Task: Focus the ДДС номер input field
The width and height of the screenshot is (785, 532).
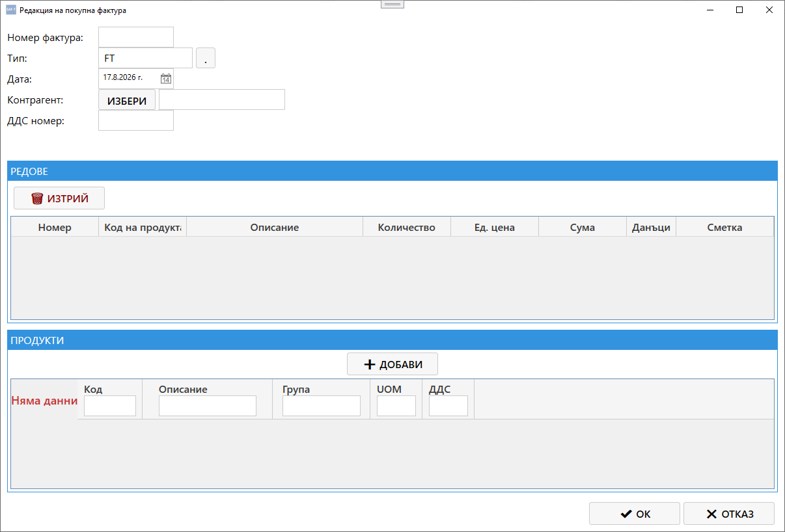Action: 136,120
